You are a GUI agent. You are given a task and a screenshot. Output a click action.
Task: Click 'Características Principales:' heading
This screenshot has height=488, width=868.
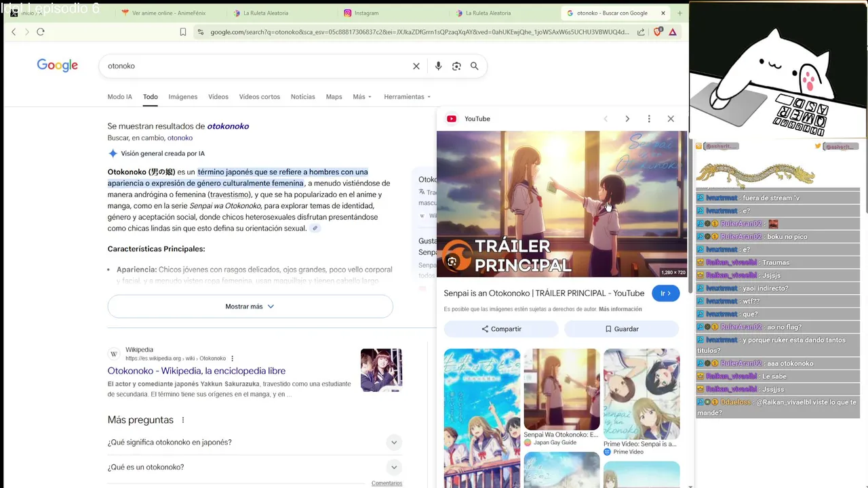click(156, 249)
